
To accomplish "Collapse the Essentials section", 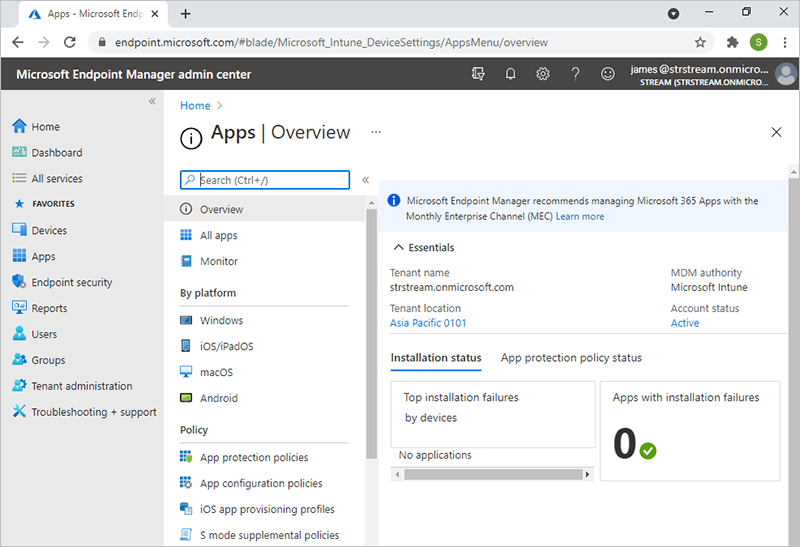I will click(x=424, y=247).
